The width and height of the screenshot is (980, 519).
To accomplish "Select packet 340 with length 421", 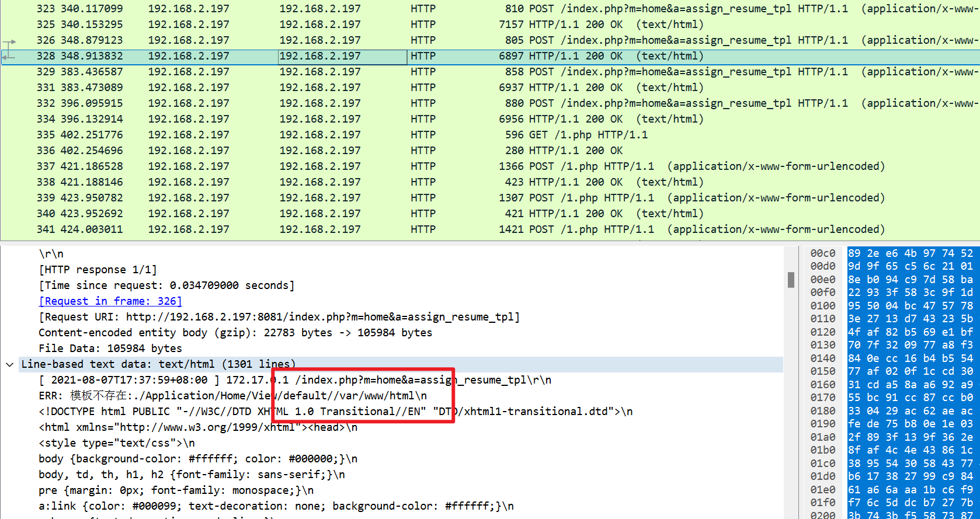I will click(490, 214).
